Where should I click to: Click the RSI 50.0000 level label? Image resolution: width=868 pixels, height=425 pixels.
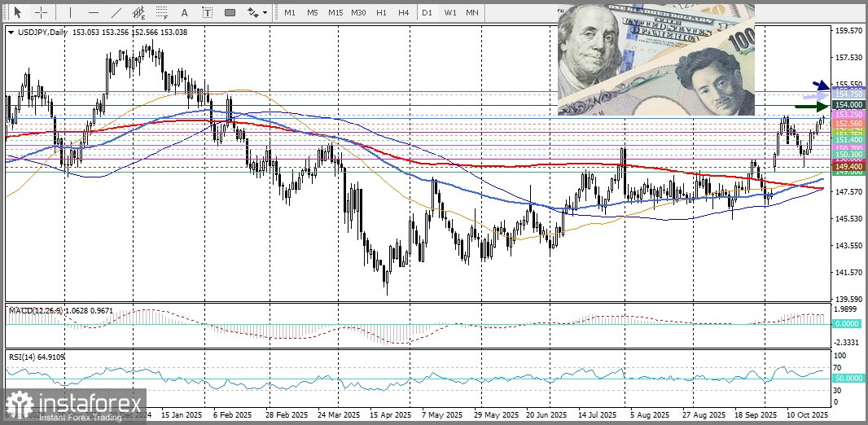(848, 378)
